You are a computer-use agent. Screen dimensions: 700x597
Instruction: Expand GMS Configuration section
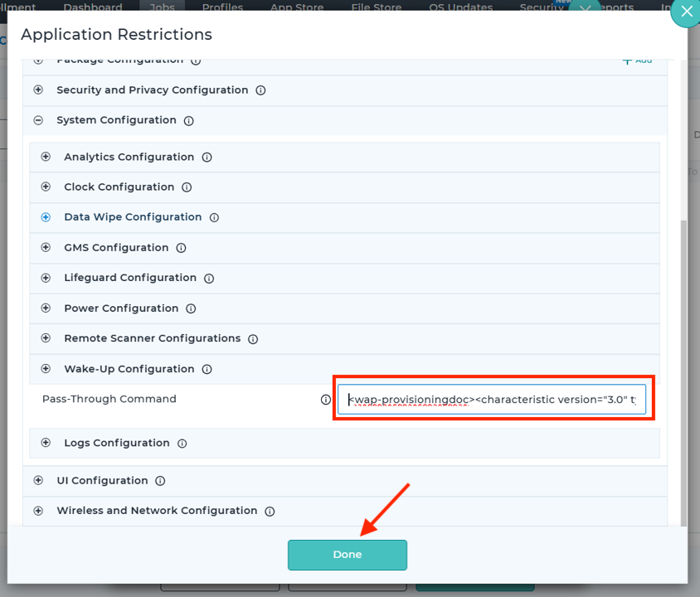click(x=46, y=248)
